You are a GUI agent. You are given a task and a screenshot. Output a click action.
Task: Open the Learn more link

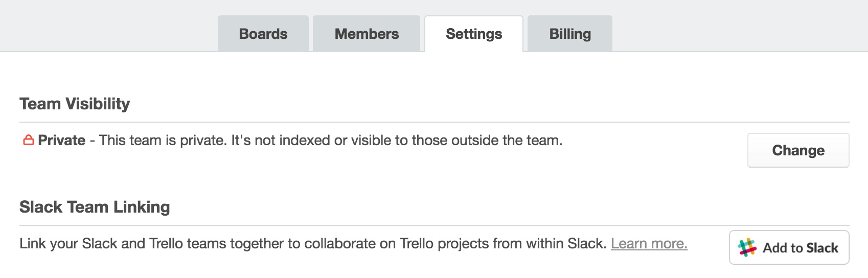click(649, 244)
